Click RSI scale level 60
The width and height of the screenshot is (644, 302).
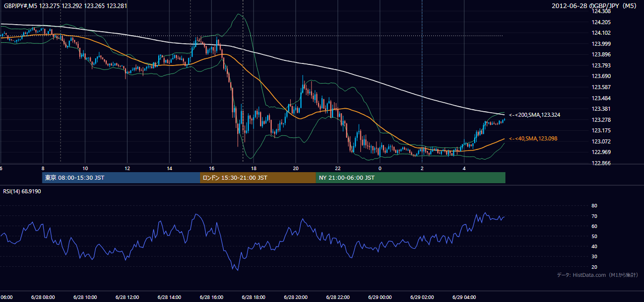tap(594, 226)
